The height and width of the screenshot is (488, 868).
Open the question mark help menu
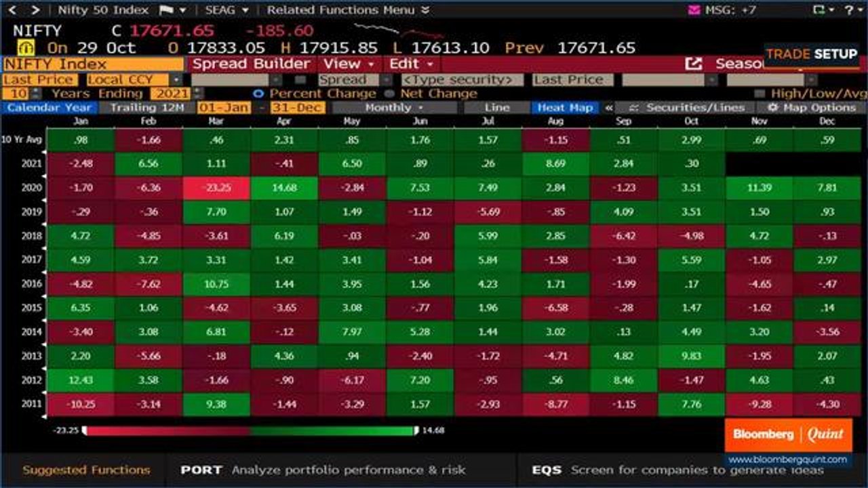[850, 10]
